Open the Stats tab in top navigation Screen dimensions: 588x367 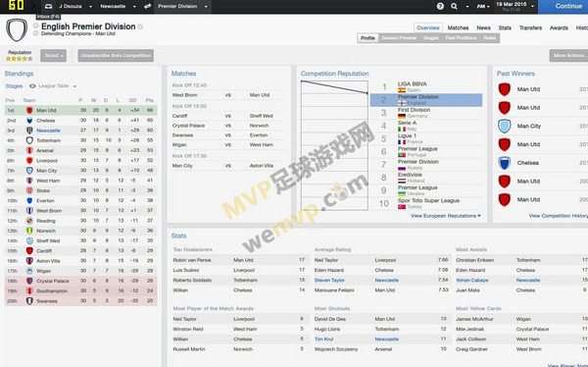(x=505, y=27)
